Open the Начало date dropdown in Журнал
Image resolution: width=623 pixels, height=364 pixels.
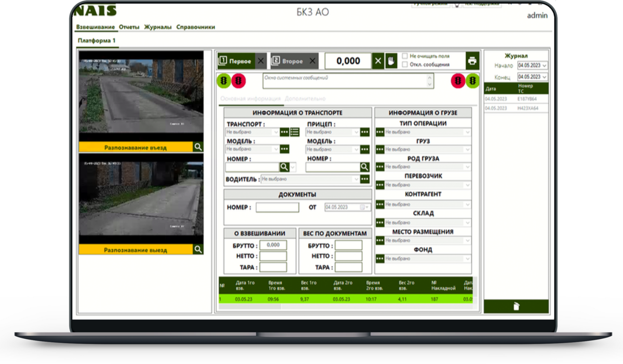544,66
